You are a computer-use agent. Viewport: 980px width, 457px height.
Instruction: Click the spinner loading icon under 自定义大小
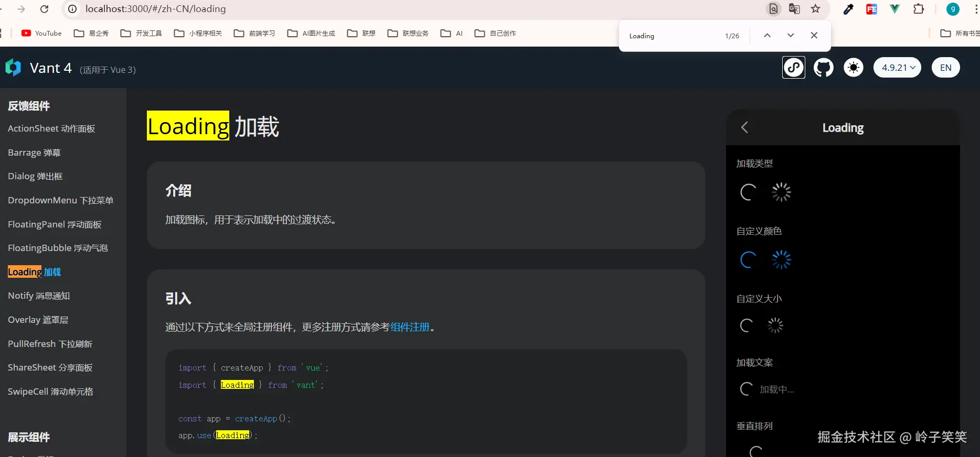775,325
